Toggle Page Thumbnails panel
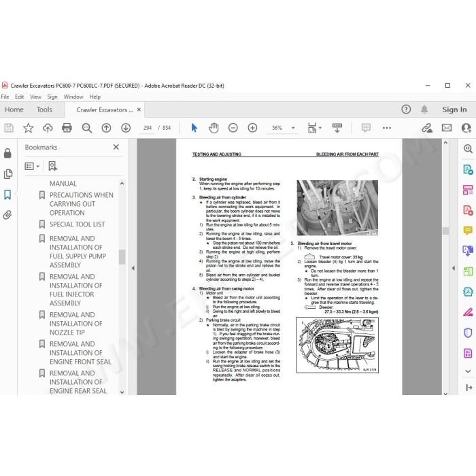The image size is (476, 476). (x=7, y=174)
